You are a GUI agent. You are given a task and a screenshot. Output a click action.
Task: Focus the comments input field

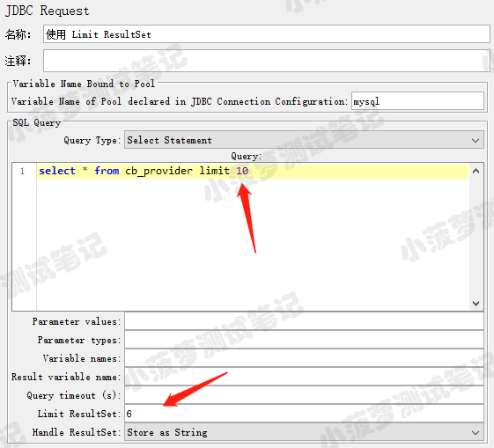pyautogui.click(x=267, y=61)
